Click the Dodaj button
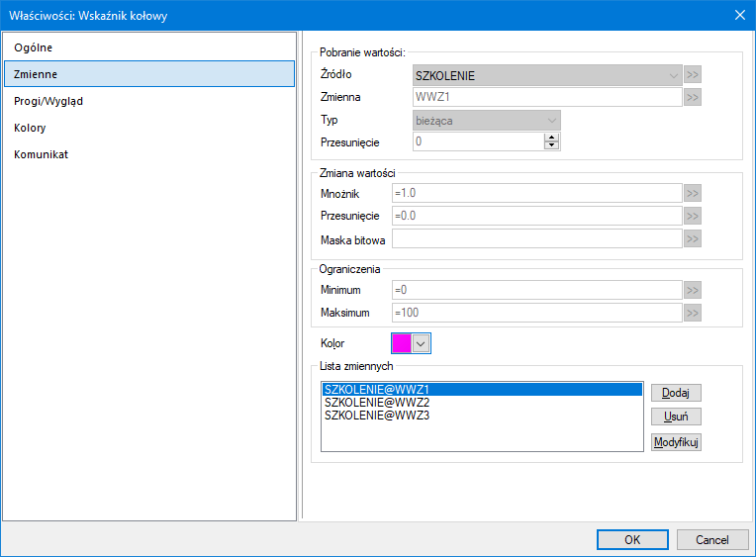 [x=676, y=393]
